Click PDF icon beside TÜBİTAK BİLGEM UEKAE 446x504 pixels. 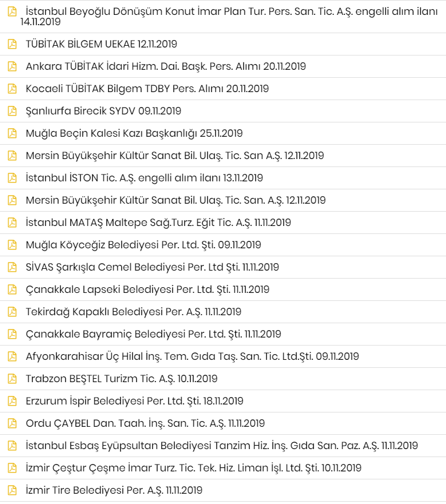coord(12,43)
